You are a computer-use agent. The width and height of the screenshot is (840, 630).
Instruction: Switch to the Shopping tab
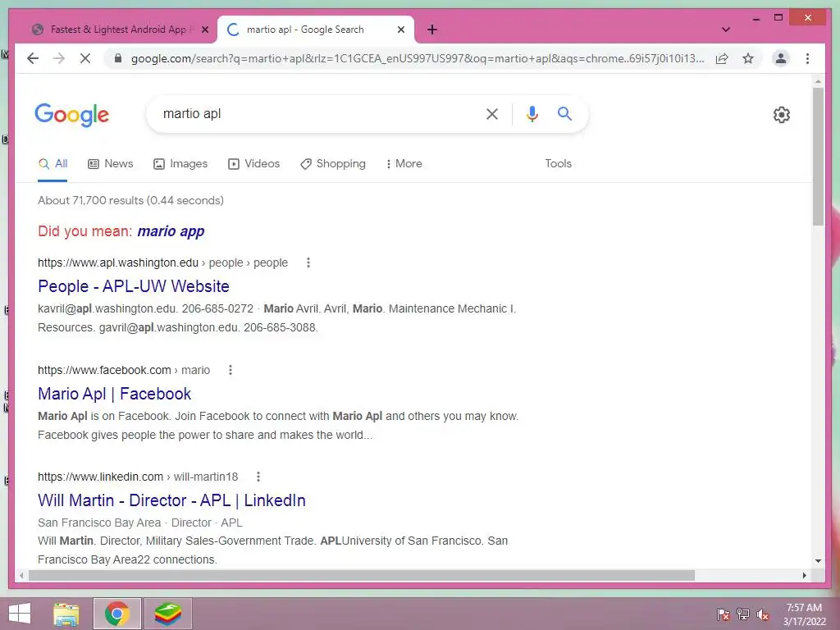[333, 164]
